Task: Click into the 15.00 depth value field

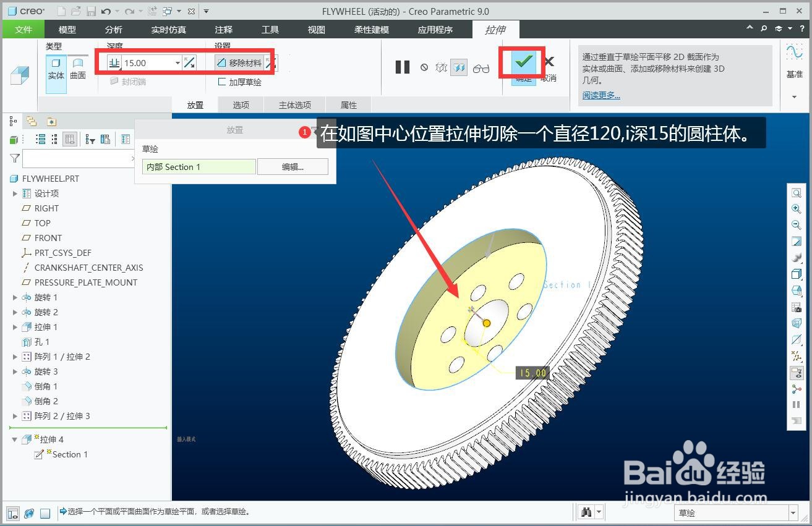Action: (148, 62)
